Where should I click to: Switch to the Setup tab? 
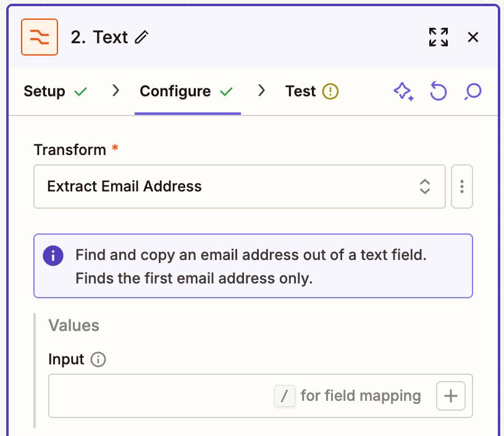point(56,91)
